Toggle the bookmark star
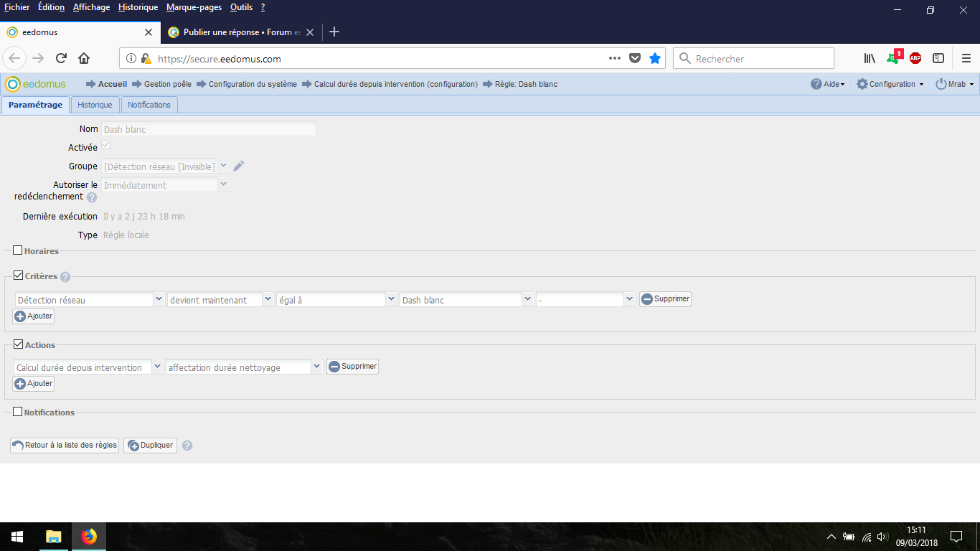The height and width of the screenshot is (551, 980). click(655, 58)
